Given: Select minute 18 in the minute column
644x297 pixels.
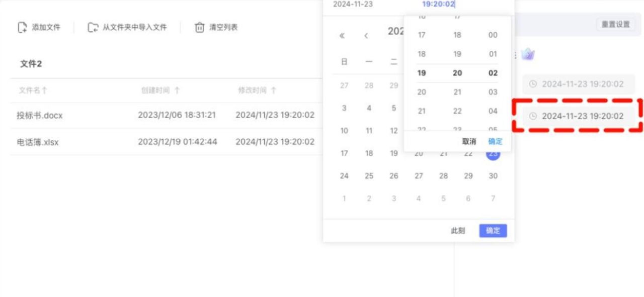Looking at the screenshot, I should pos(457,35).
